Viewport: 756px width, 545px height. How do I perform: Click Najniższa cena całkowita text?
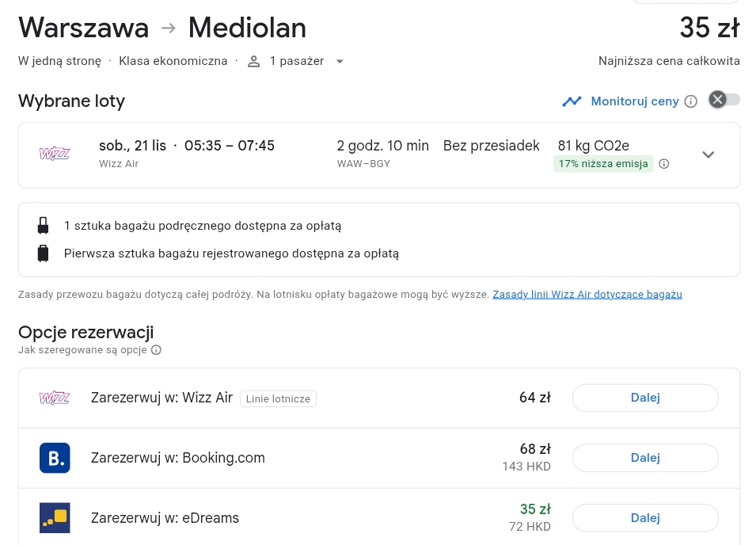[x=669, y=61]
